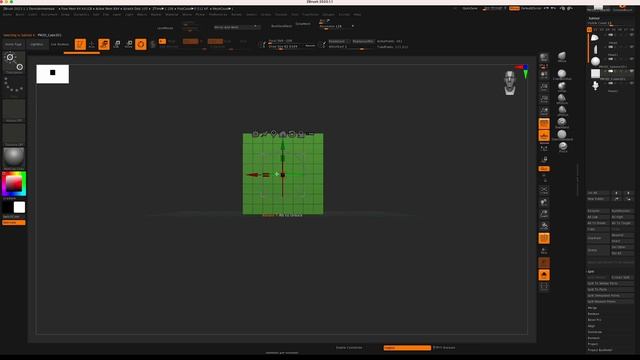Open the Transform menu
This screenshot has height=360, width=640.
pos(310,14)
